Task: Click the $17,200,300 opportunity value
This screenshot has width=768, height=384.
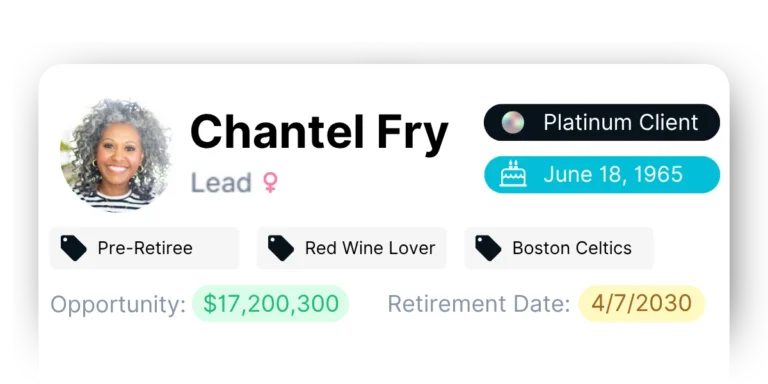Action: [x=270, y=303]
